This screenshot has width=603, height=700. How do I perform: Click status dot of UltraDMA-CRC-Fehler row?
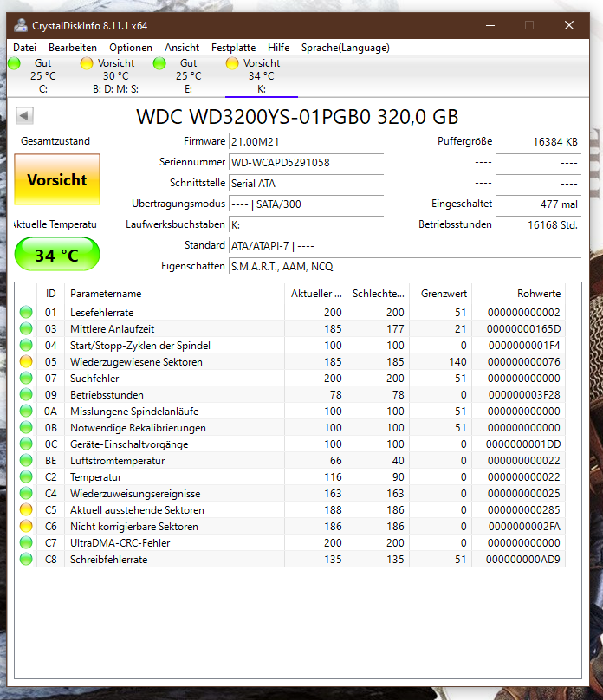pos(26,543)
